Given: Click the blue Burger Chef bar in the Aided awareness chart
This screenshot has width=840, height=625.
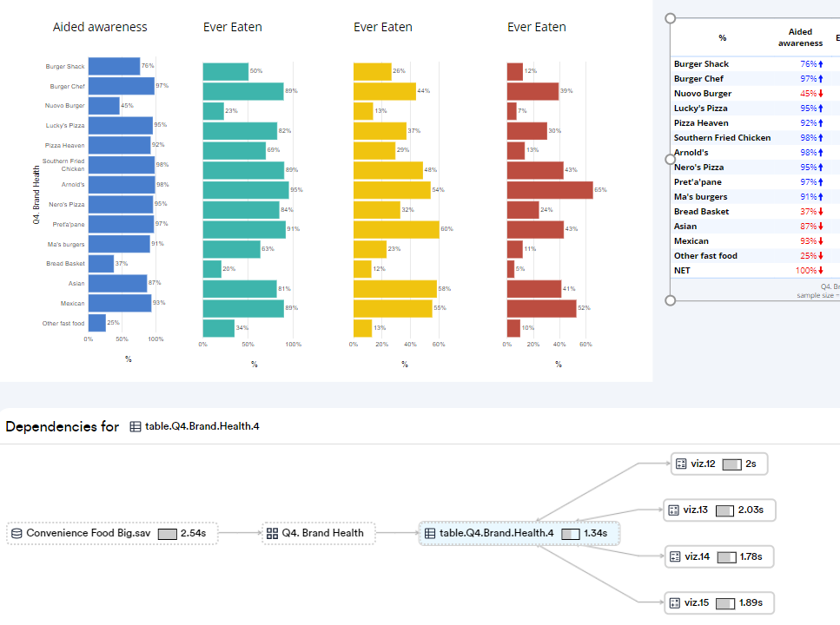Looking at the screenshot, I should (122, 86).
